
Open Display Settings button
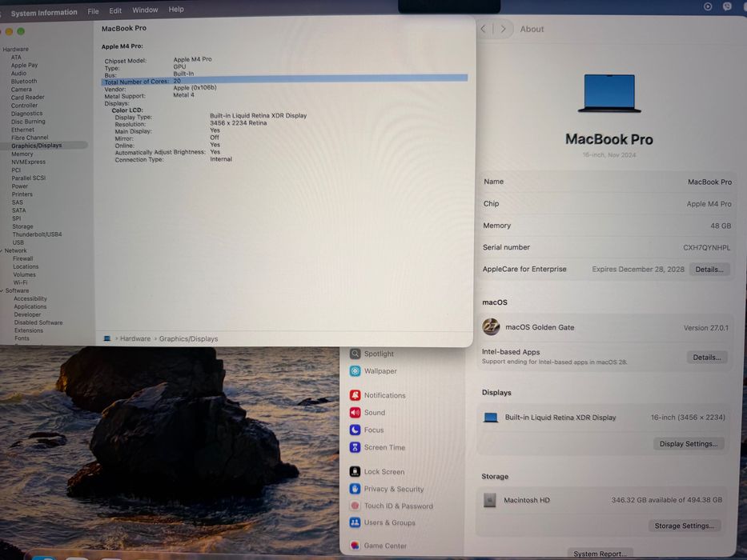coord(689,444)
